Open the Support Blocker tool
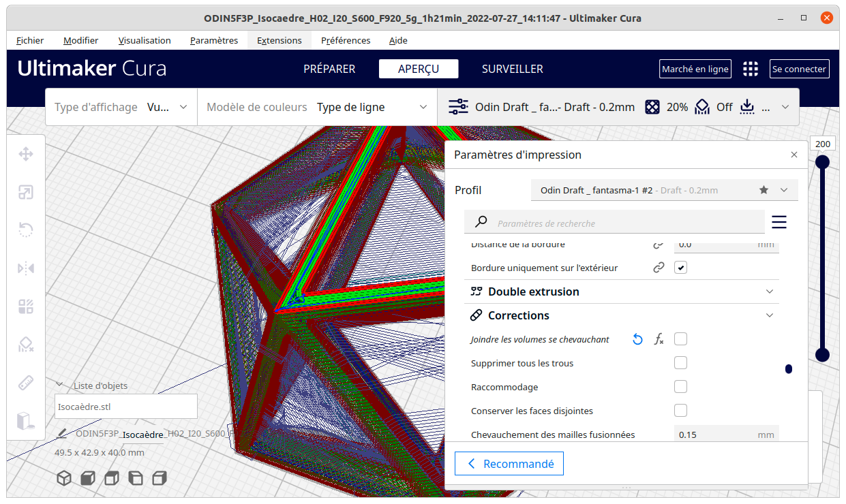Viewport: 846px width, 504px height. click(x=26, y=344)
